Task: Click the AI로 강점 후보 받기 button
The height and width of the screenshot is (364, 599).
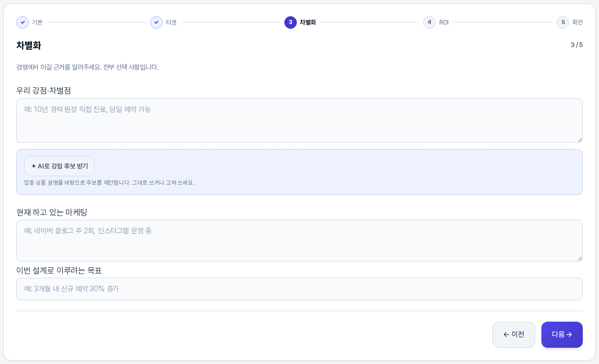Action: [59, 166]
